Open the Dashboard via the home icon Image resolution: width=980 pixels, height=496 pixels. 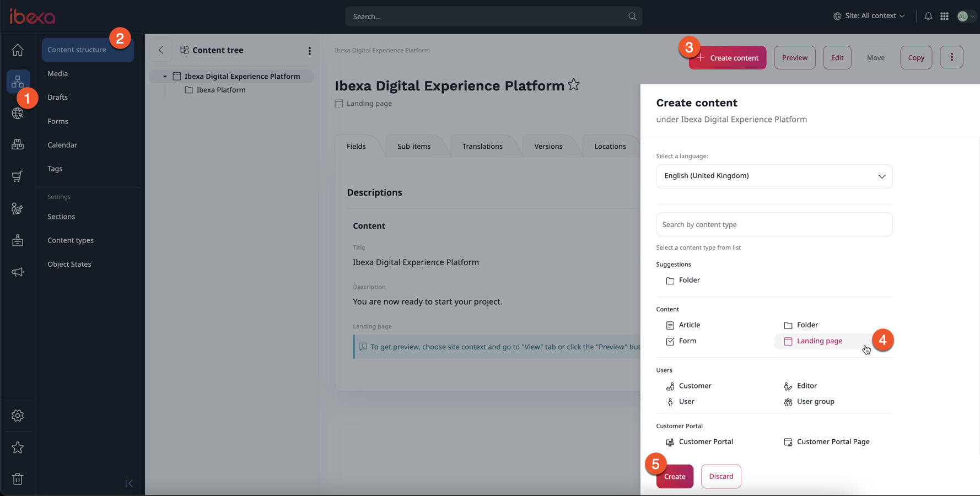coord(18,50)
